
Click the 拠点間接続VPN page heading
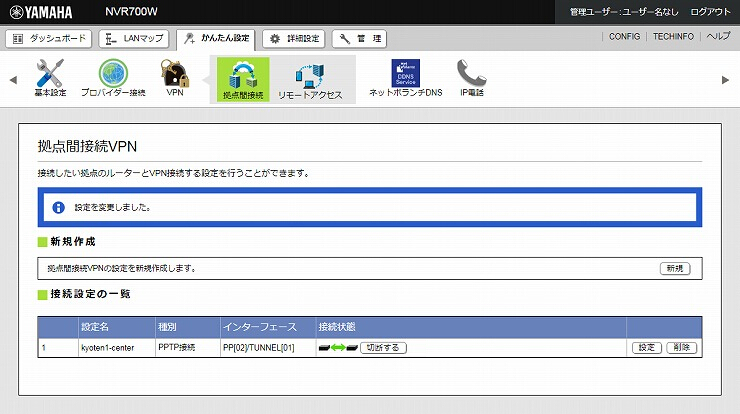[87, 146]
